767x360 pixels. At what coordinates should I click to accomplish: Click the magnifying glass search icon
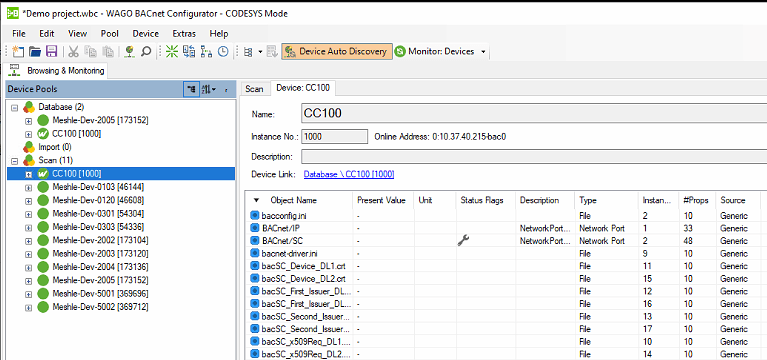click(x=145, y=51)
